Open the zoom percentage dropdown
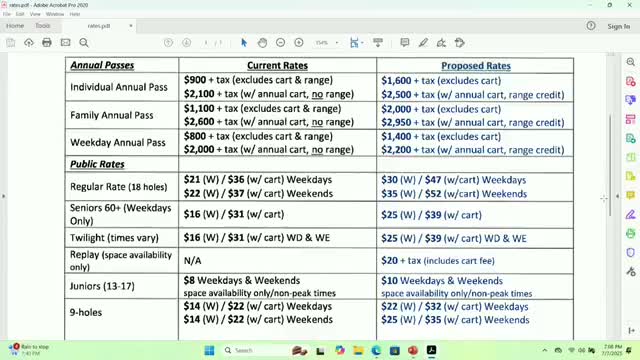640x360 pixels. 337,43
